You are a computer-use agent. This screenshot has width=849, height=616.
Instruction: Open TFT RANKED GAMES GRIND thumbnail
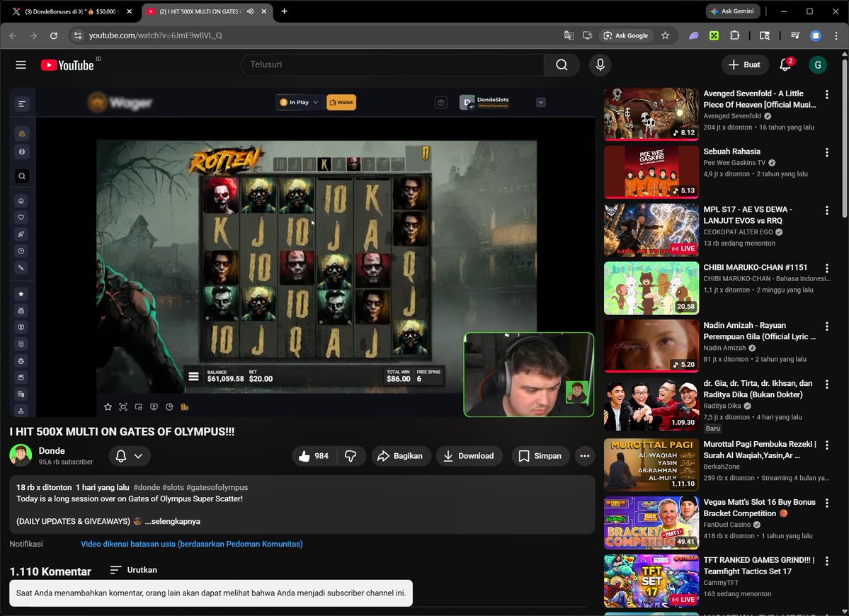click(x=651, y=581)
